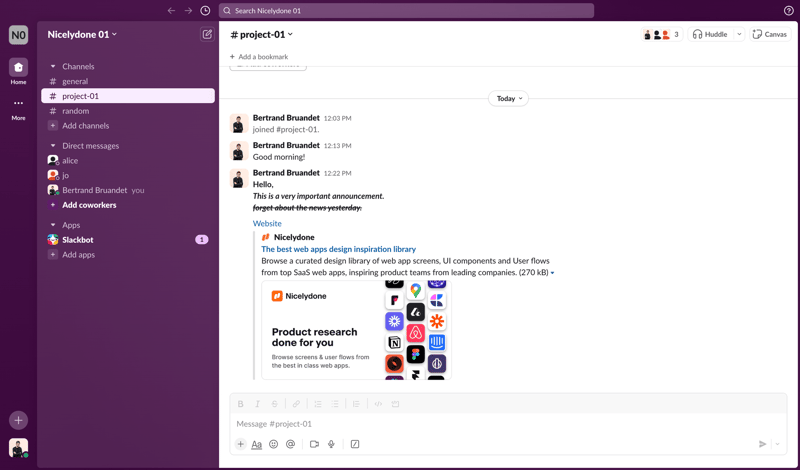Click the send message arrow

tap(762, 444)
